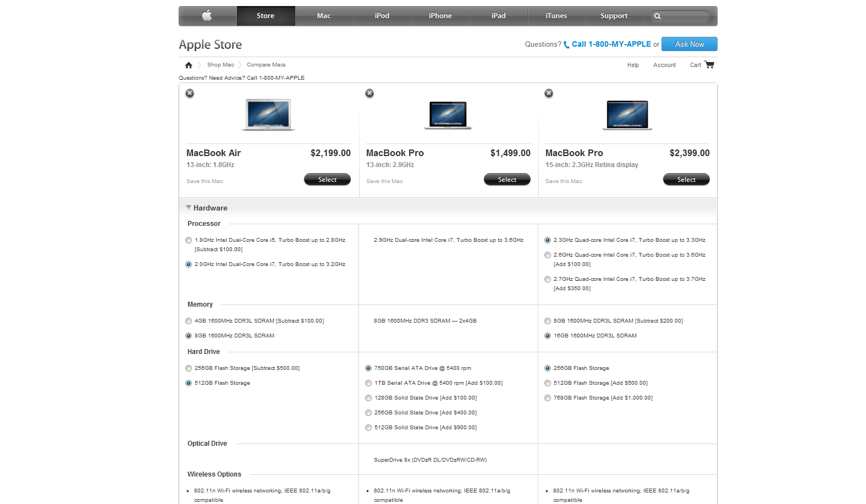Click SuperDrive 8x optical drive text

[x=430, y=460]
